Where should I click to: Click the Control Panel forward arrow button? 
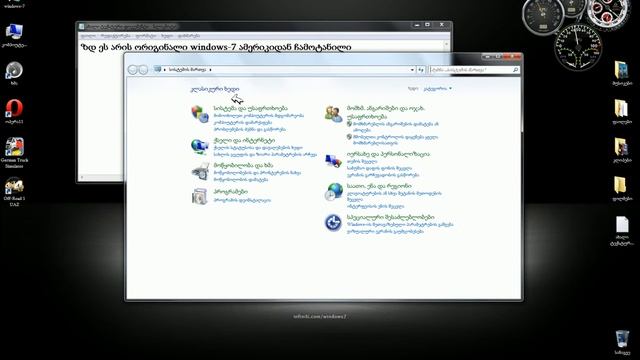tap(143, 69)
